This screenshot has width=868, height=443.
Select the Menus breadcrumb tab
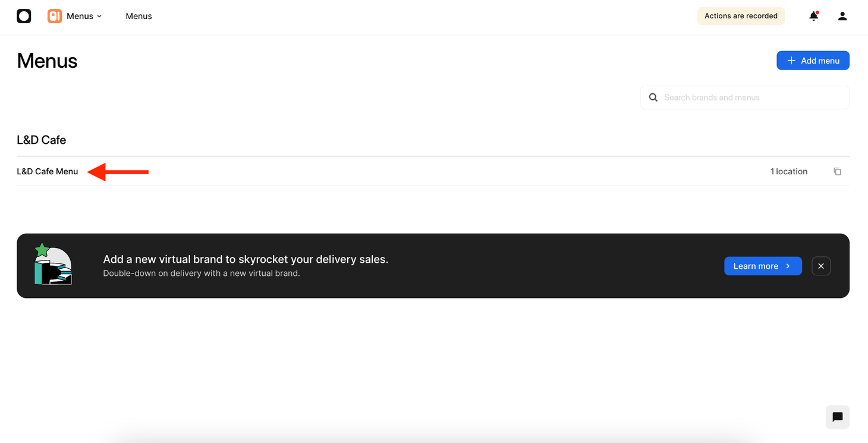pos(139,16)
